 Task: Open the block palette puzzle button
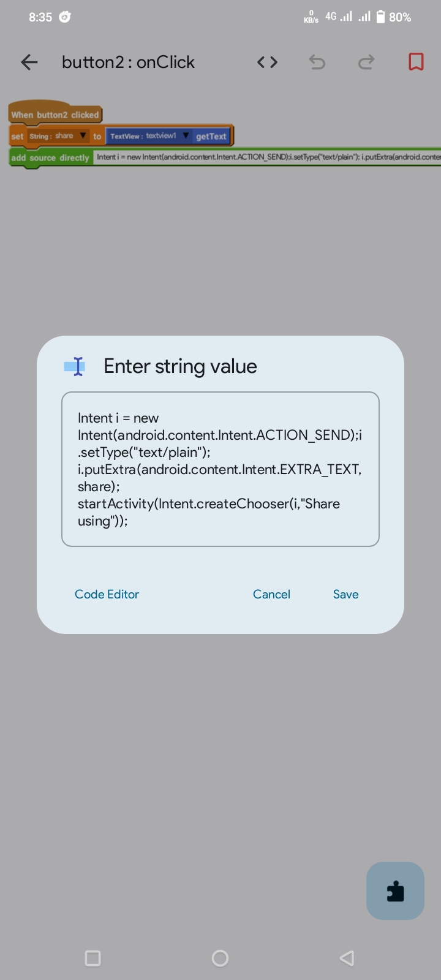(x=395, y=891)
